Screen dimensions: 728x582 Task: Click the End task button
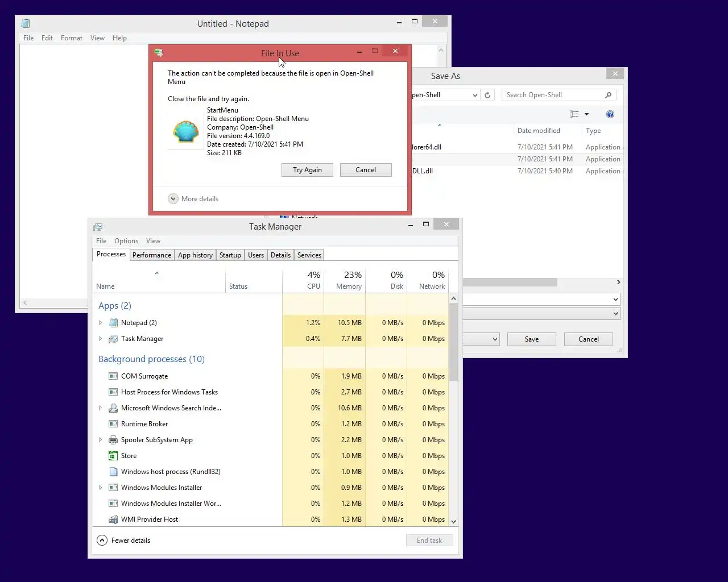click(x=429, y=541)
